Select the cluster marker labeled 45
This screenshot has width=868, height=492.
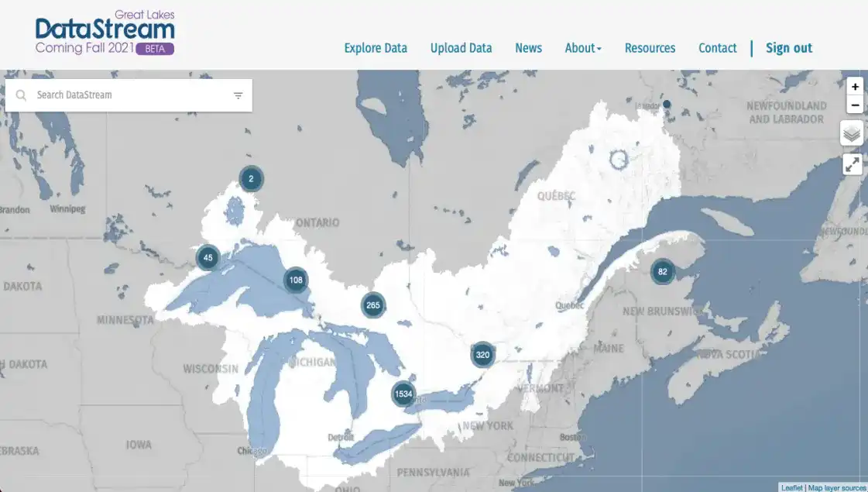tap(208, 257)
